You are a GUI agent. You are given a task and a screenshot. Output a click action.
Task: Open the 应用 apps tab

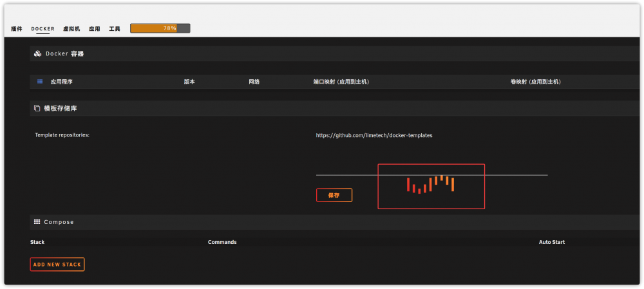[x=95, y=29]
